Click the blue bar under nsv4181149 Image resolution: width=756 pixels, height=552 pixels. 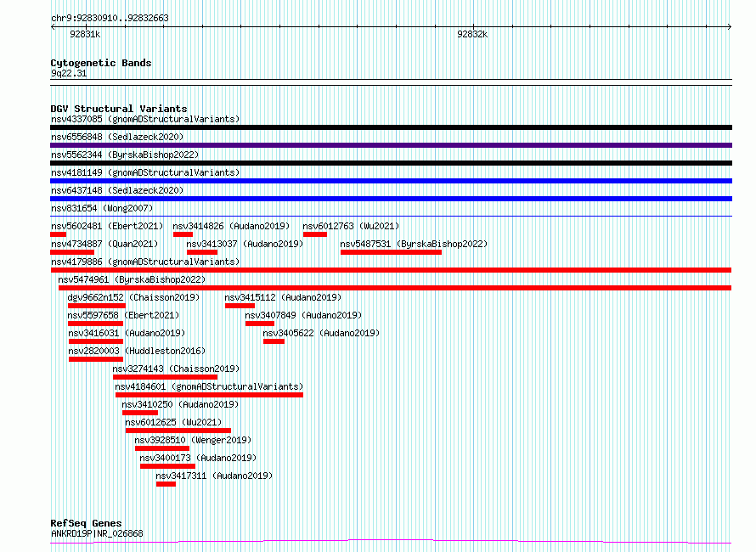click(391, 181)
